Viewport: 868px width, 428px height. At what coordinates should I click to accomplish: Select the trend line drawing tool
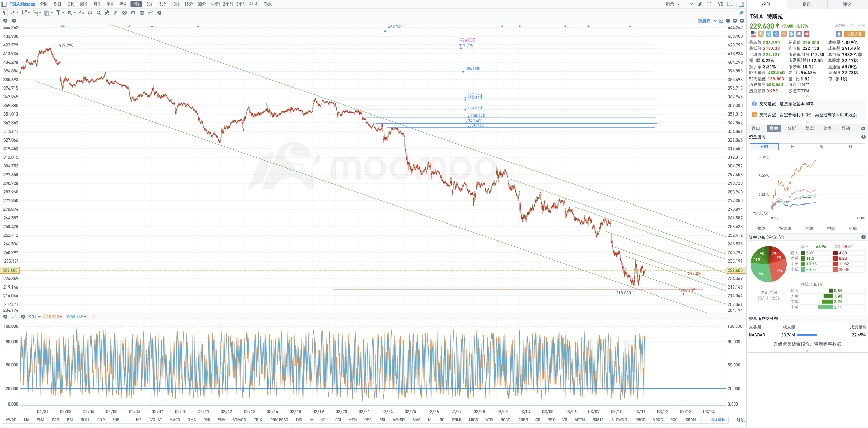click(x=14, y=13)
